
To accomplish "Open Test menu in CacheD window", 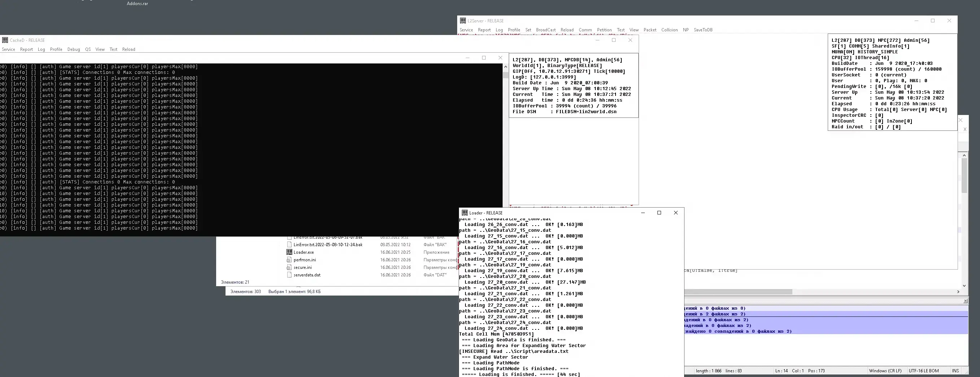I will pos(113,49).
